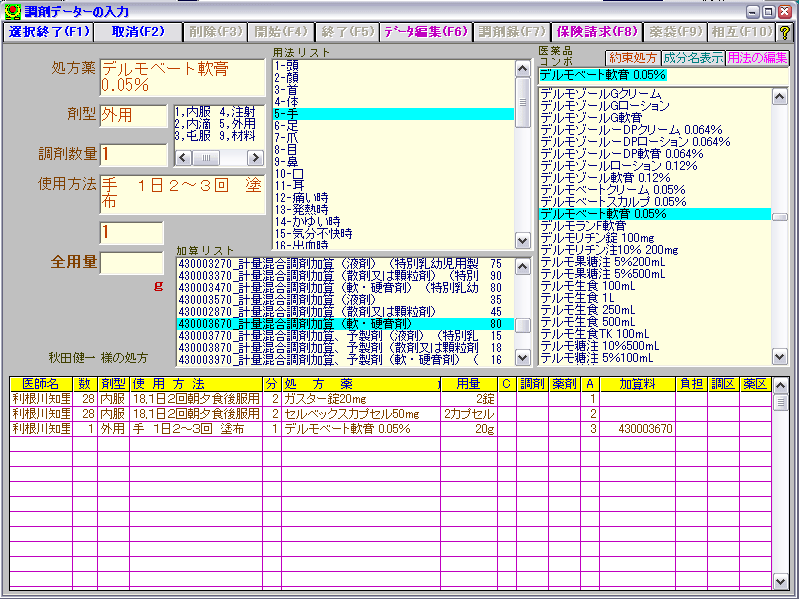Click the 剤型 input field
The width and height of the screenshot is (800, 600).
pos(134,116)
